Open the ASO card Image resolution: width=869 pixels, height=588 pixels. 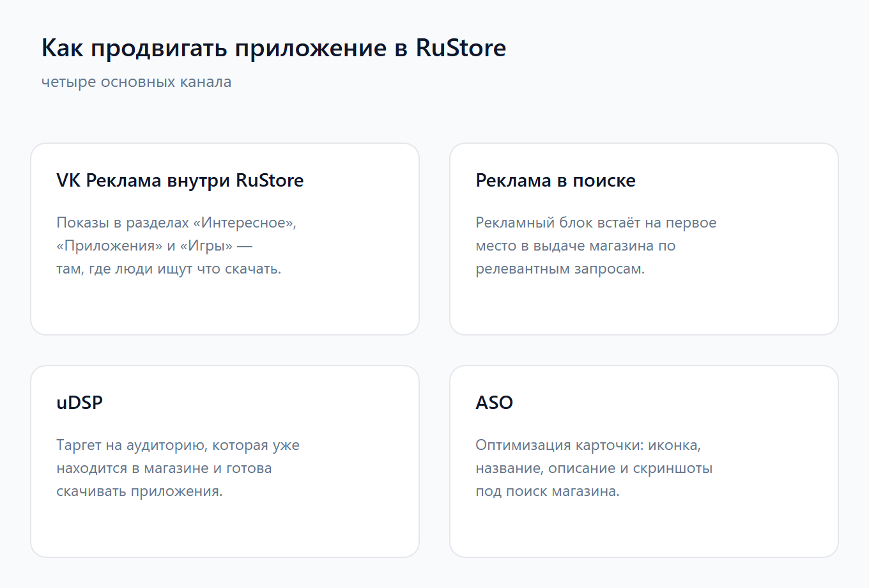tap(644, 461)
